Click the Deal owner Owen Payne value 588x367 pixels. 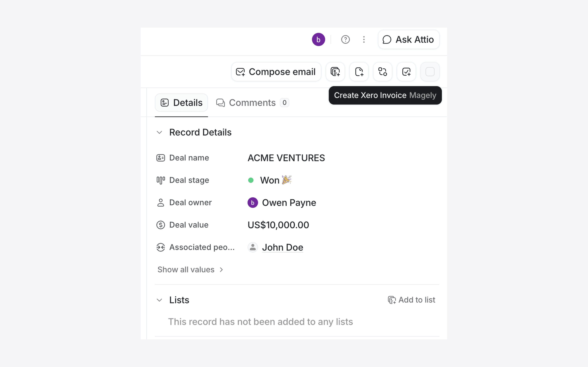click(289, 203)
